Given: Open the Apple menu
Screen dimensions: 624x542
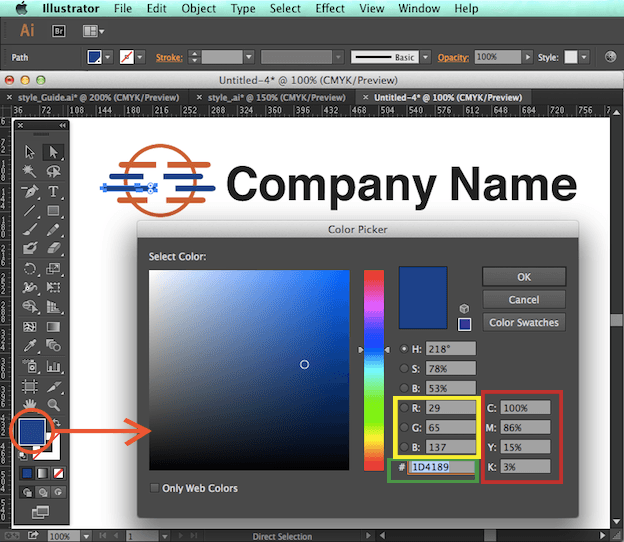Looking at the screenshot, I should (x=21, y=8).
